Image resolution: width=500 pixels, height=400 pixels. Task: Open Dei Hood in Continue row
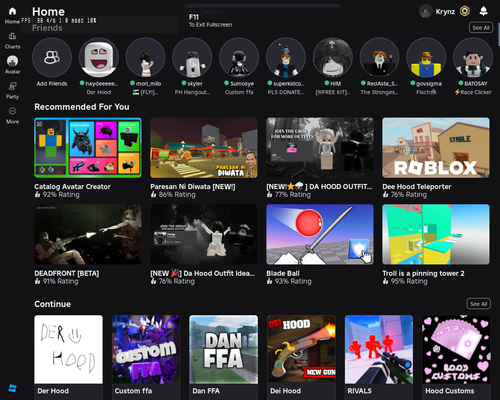tap(301, 349)
